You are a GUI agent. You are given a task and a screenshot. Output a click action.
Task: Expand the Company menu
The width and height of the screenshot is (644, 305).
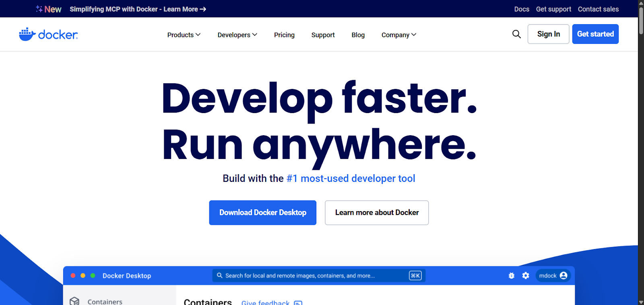(399, 35)
